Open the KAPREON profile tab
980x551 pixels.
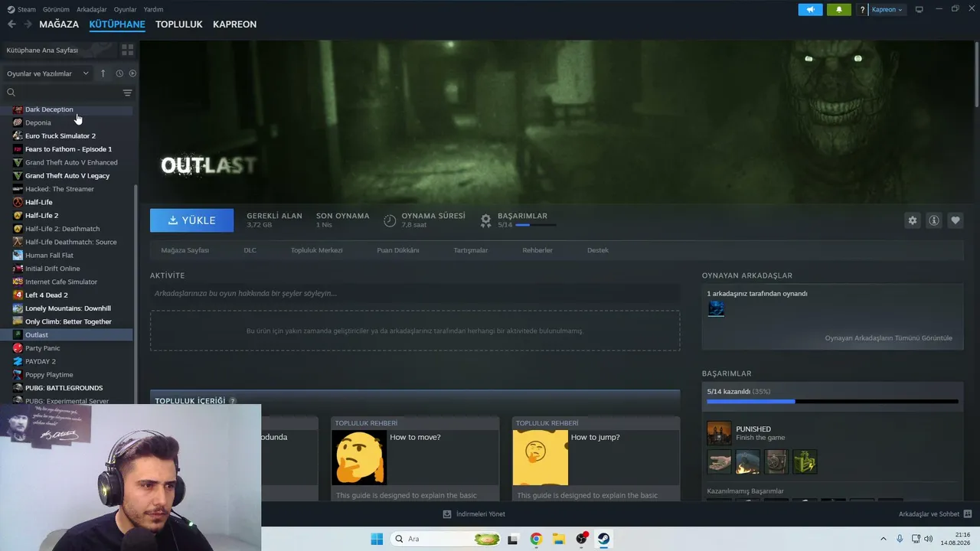[234, 24]
